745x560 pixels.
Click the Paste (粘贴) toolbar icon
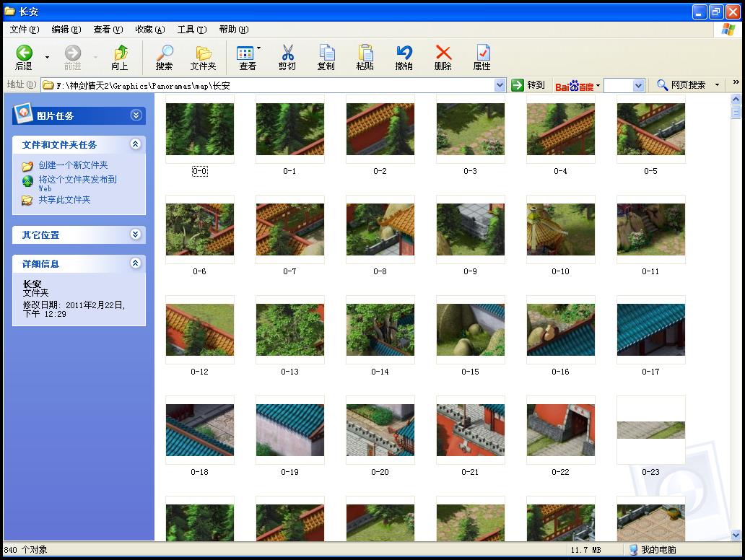click(365, 53)
